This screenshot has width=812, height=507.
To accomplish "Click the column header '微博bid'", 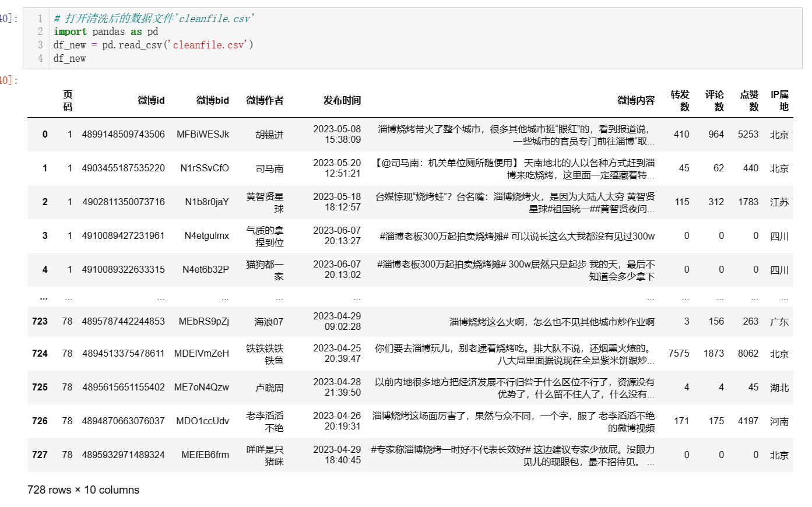I will [213, 100].
